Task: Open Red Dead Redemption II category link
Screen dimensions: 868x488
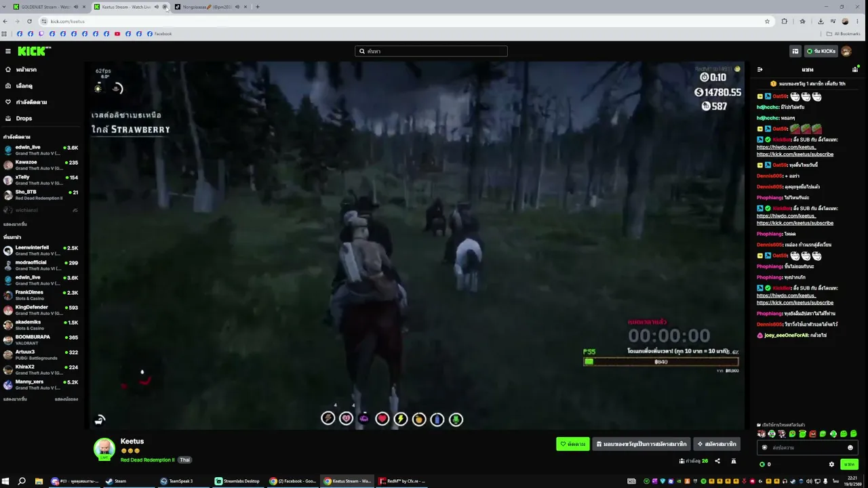Action: point(148,460)
